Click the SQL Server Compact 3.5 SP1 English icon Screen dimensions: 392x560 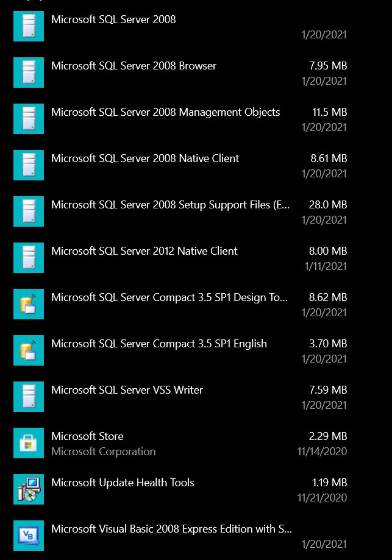[x=29, y=350]
